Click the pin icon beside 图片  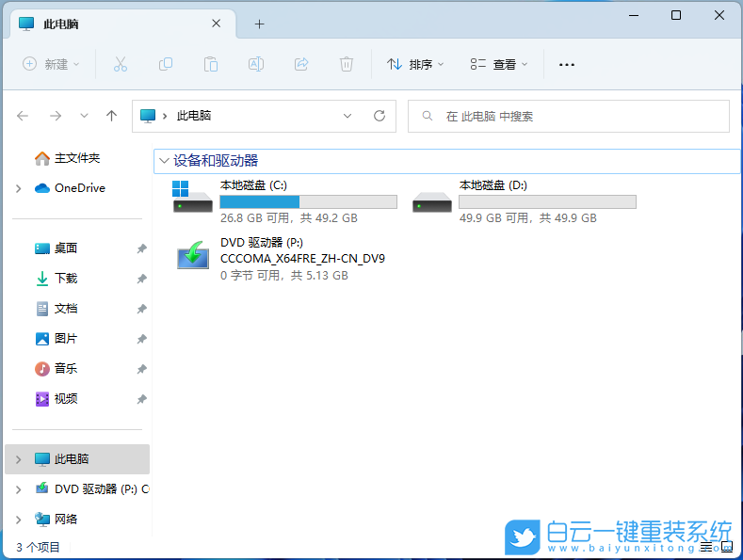click(141, 339)
